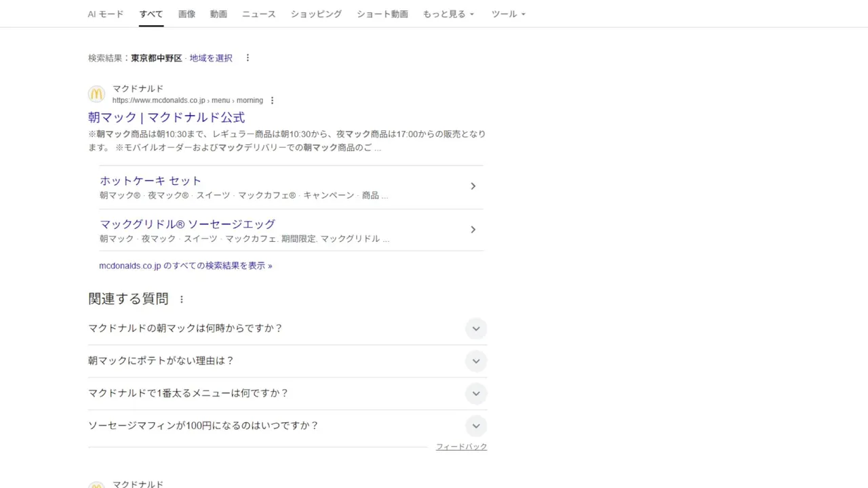
Task: Expand question マクドナルドで1番太るメニューは何ですか？
Action: (x=288, y=394)
